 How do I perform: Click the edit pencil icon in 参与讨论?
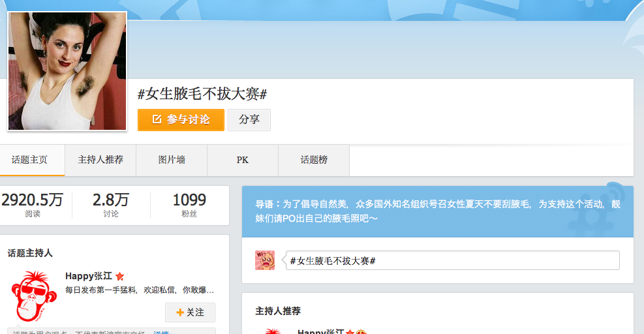(157, 120)
